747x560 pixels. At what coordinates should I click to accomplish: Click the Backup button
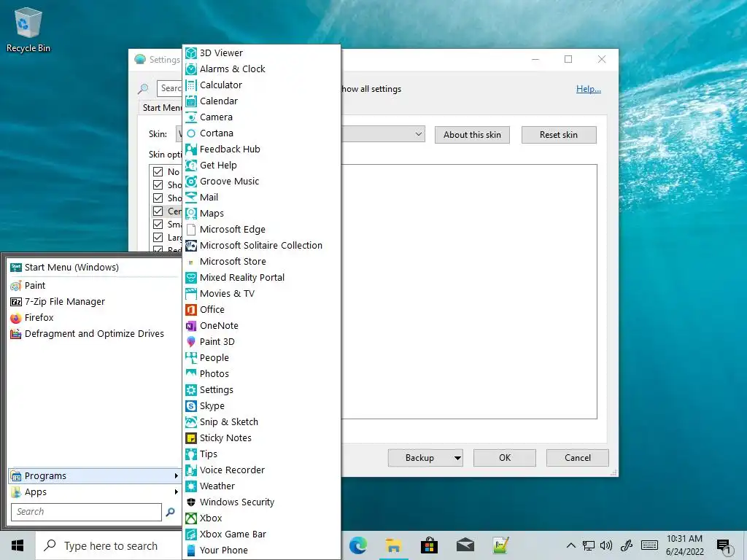419,458
